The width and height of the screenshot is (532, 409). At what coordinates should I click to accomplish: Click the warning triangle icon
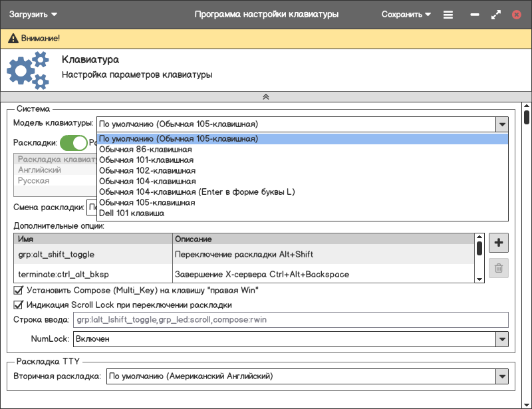pyautogui.click(x=13, y=39)
